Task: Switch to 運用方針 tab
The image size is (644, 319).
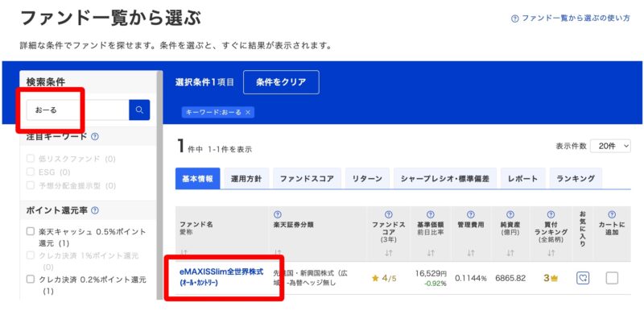Action: [x=246, y=178]
